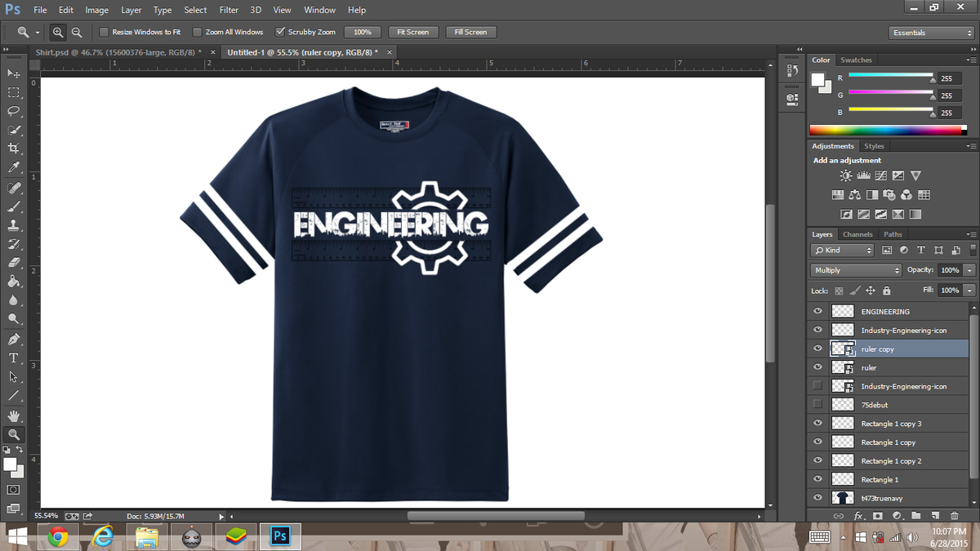Image resolution: width=980 pixels, height=551 pixels.
Task: Select the Clone Stamp tool
Action: [14, 225]
